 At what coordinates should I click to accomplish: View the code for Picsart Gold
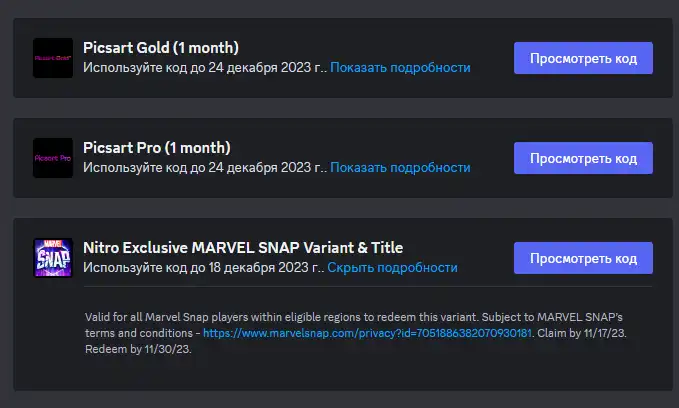(583, 58)
